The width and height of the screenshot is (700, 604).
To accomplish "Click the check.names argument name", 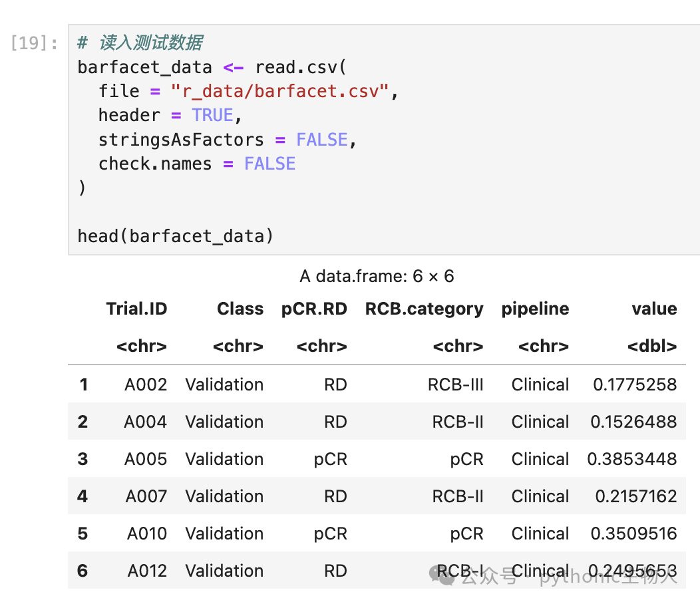I will (x=155, y=164).
